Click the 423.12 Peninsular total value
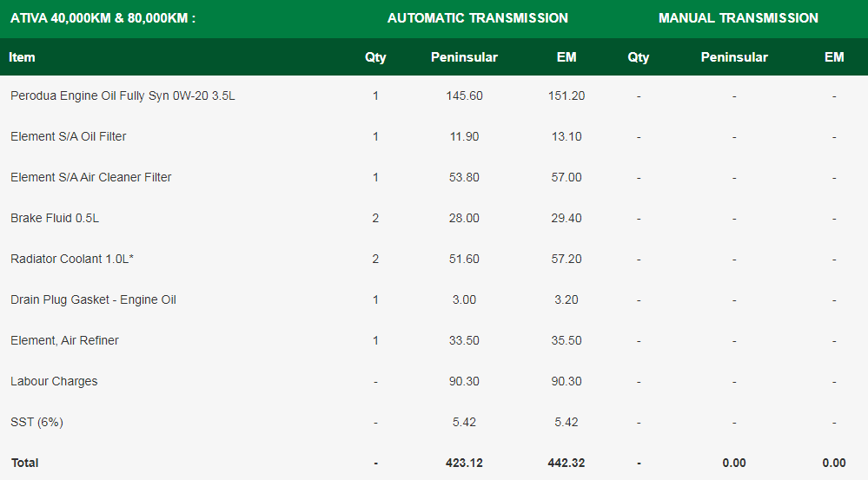The image size is (868, 480). click(464, 463)
